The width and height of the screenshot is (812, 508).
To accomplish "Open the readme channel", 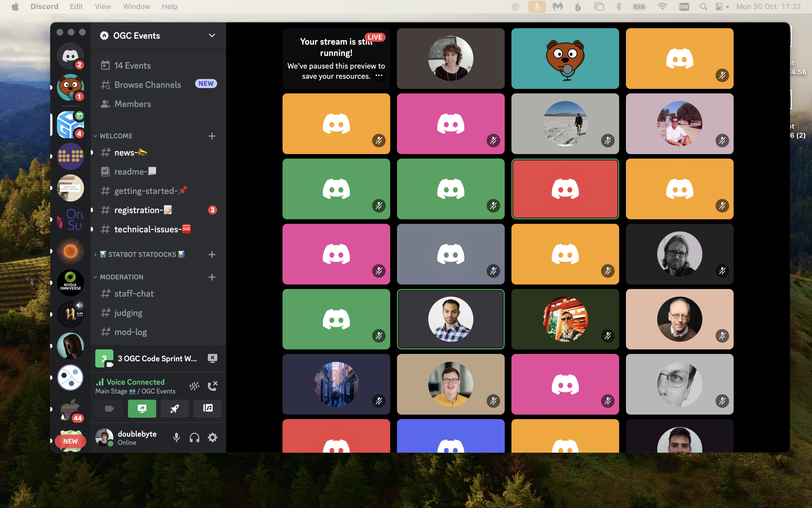I will (x=158, y=172).
